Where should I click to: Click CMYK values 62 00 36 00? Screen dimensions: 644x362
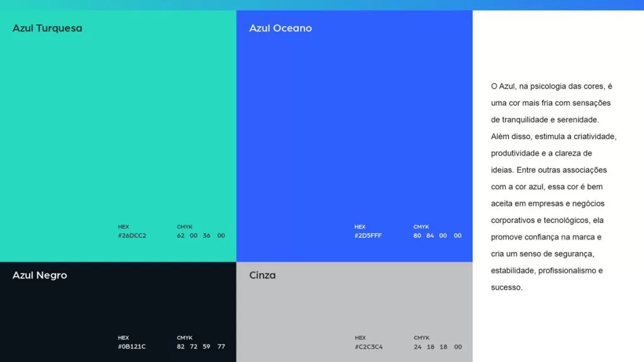point(201,236)
